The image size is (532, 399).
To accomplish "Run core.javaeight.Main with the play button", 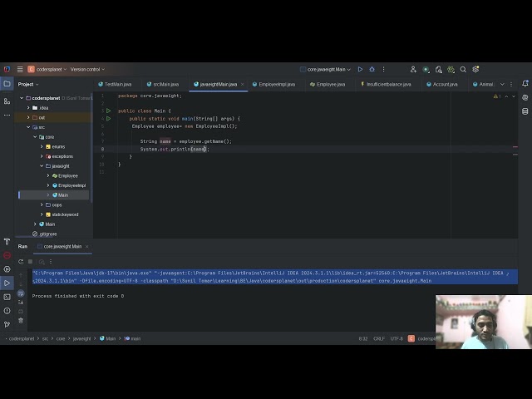I will (x=360, y=69).
